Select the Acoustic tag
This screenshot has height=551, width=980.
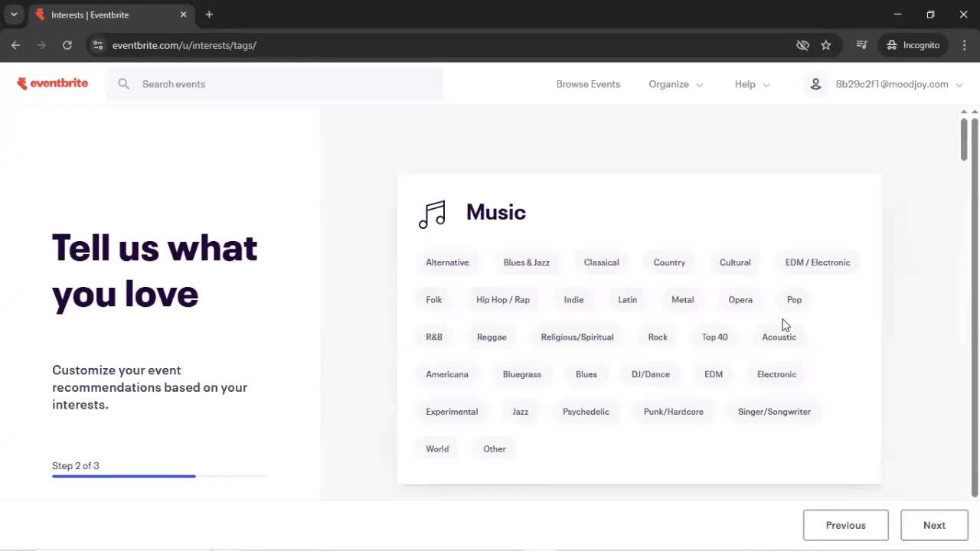[779, 337]
